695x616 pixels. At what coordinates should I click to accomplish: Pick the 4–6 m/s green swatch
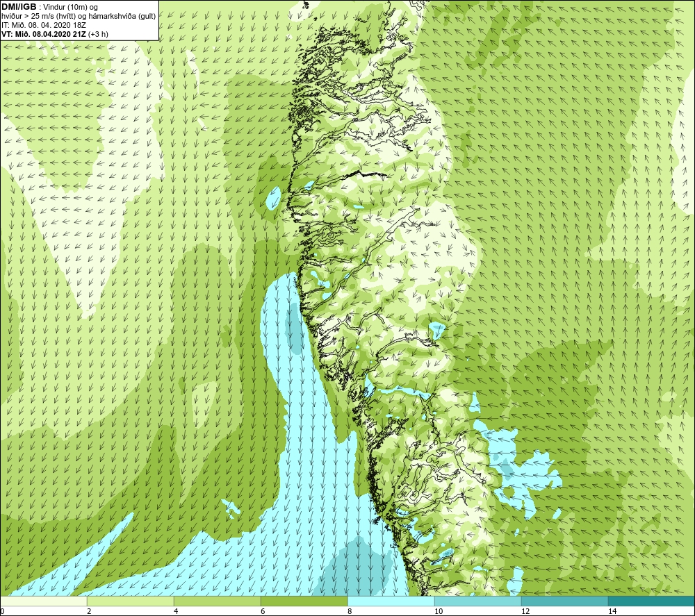point(217,601)
